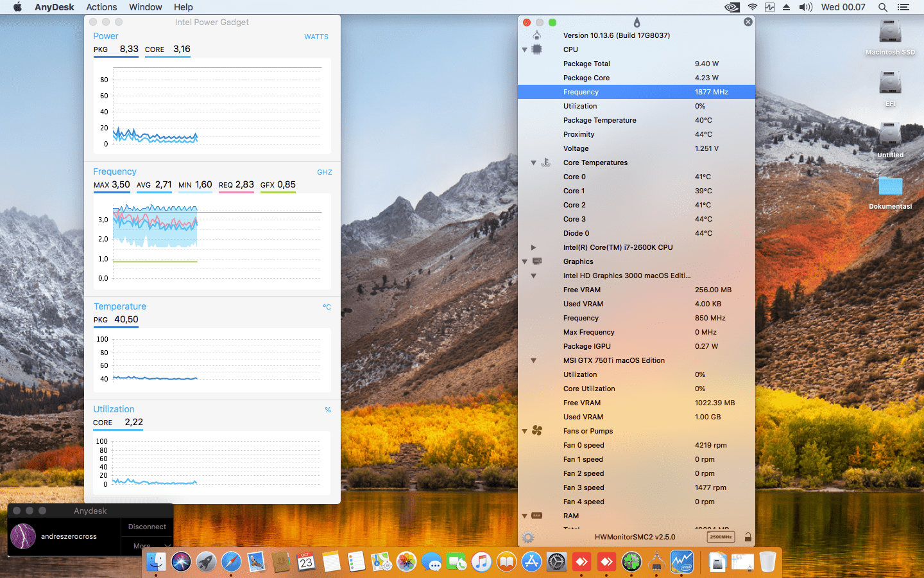Click the Wi-Fi icon in the menu bar
924x578 pixels.
(751, 7)
